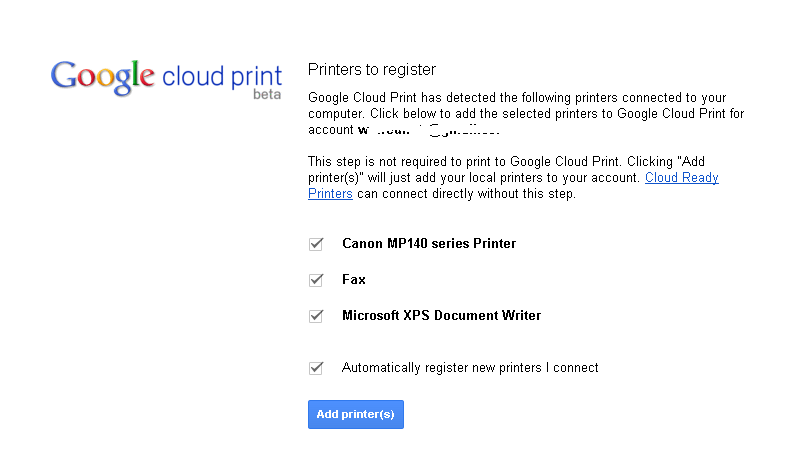Click the 'Microsoft XPS Document Writer' label text

[x=441, y=316]
